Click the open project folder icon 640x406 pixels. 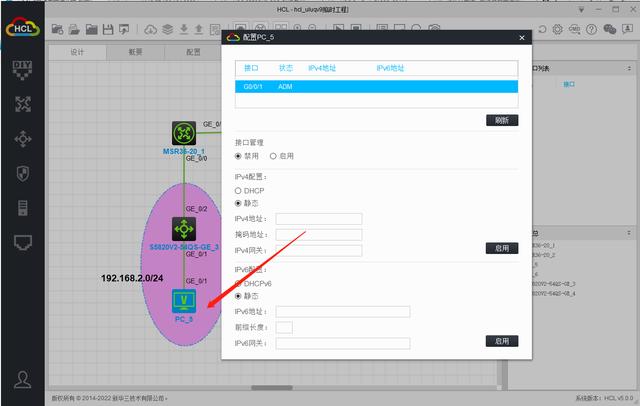74,29
